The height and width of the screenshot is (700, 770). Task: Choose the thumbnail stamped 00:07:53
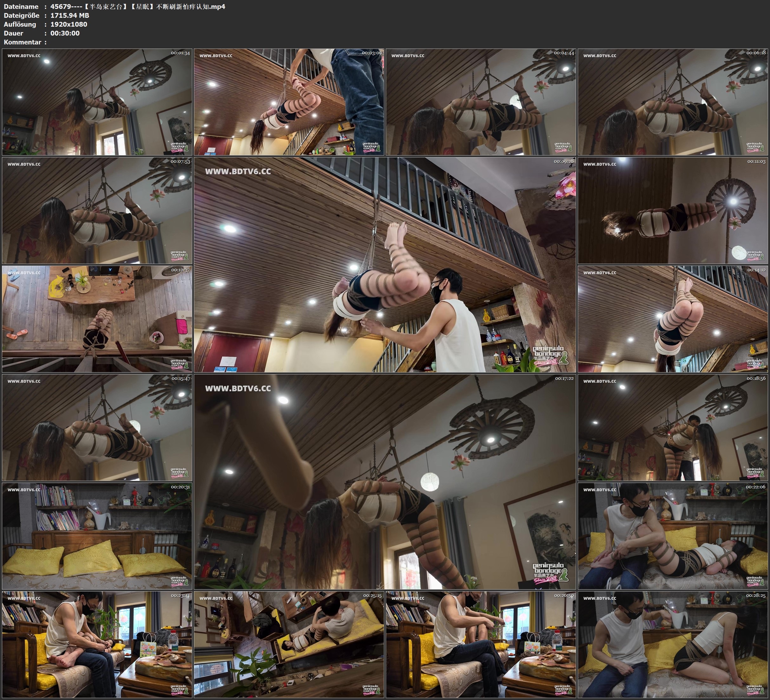point(97,210)
